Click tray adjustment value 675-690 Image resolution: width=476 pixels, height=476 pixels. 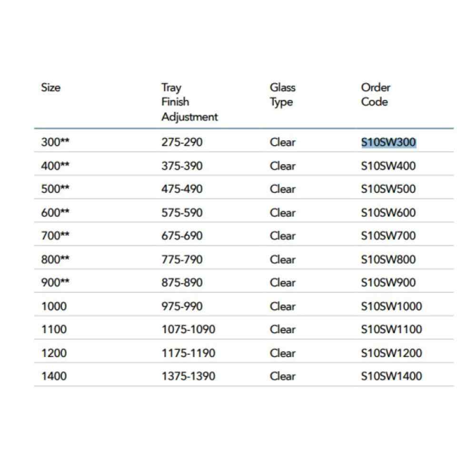coord(182,236)
